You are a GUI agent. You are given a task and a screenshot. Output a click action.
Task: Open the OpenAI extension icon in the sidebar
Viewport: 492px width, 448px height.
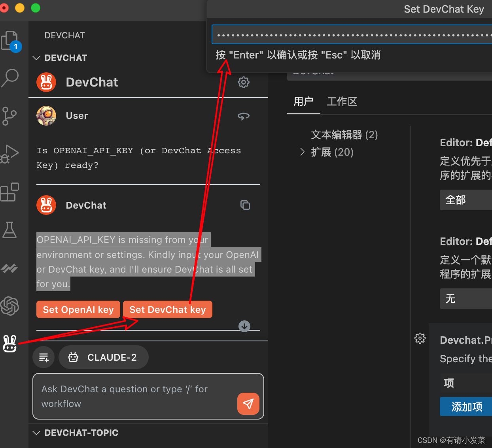point(10,306)
